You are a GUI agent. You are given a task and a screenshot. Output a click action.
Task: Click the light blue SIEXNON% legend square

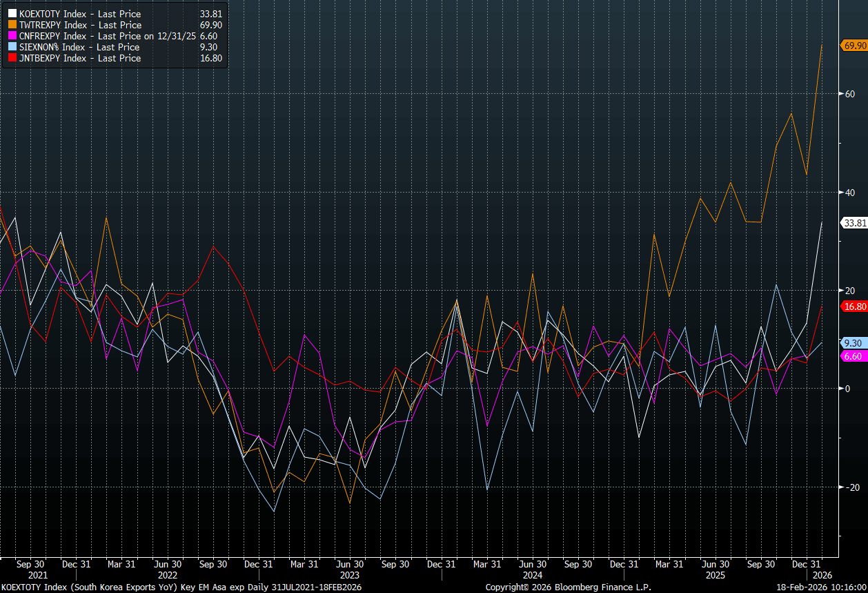point(13,47)
